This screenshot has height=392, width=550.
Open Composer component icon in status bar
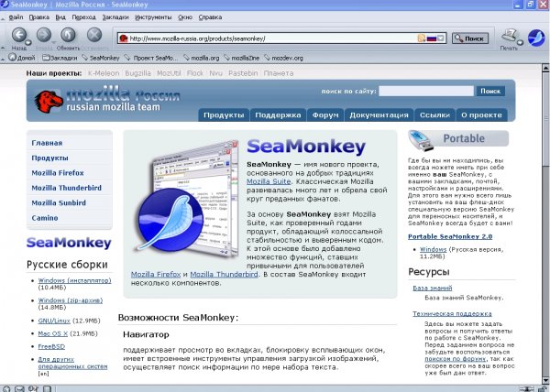click(33, 388)
